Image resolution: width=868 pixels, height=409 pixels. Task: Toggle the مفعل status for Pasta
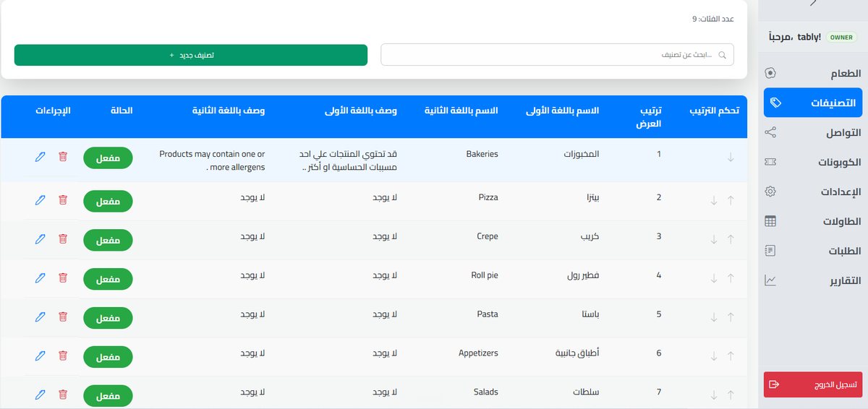tap(109, 318)
